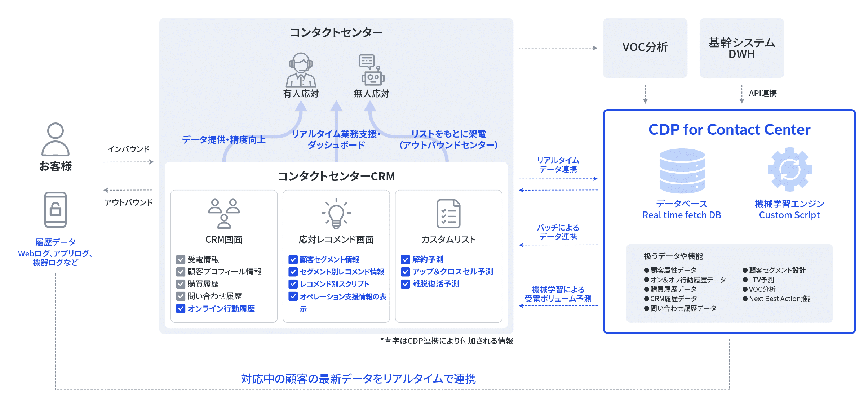Click the locked smartphone icon
The width and height of the screenshot is (868, 402).
(x=56, y=210)
